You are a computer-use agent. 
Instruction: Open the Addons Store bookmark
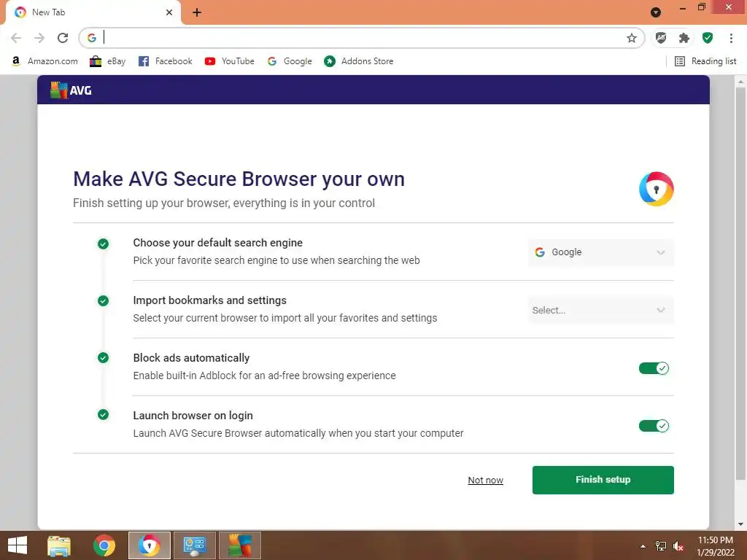click(x=359, y=61)
